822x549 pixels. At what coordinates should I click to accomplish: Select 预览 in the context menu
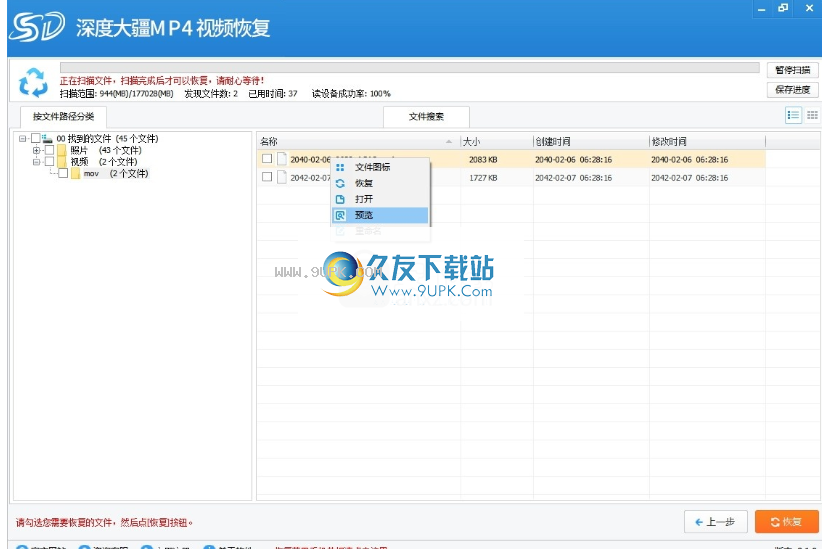(x=380, y=215)
